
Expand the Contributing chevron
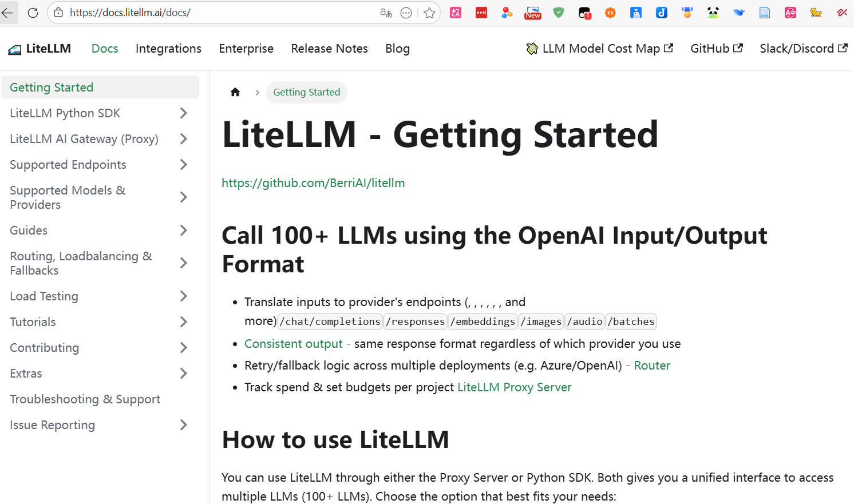click(x=183, y=348)
